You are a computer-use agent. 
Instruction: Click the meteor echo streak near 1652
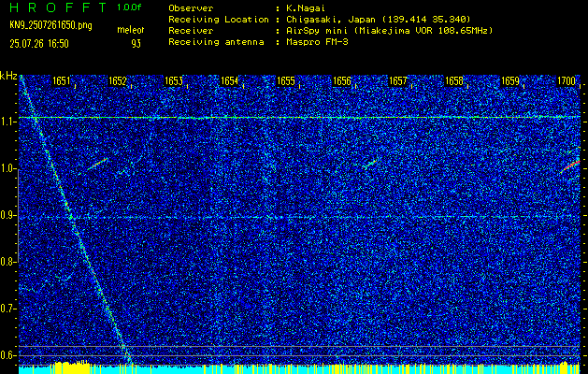pos(97,164)
